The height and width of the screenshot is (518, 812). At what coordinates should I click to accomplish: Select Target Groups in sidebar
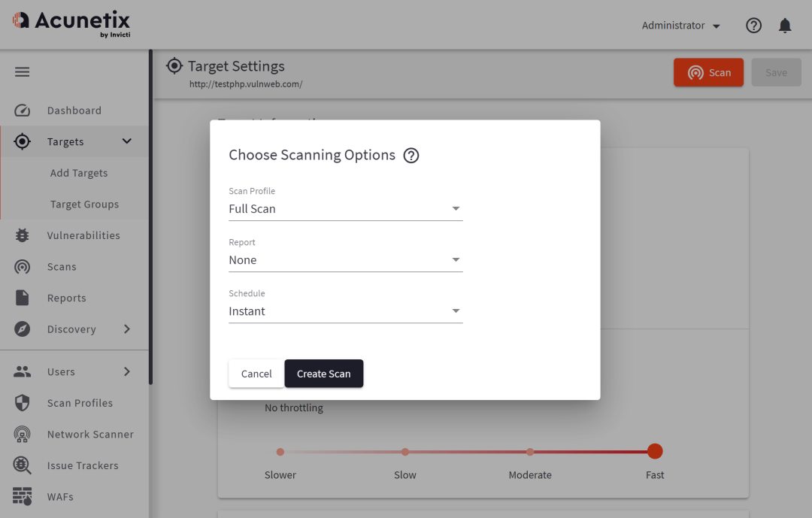pos(84,204)
